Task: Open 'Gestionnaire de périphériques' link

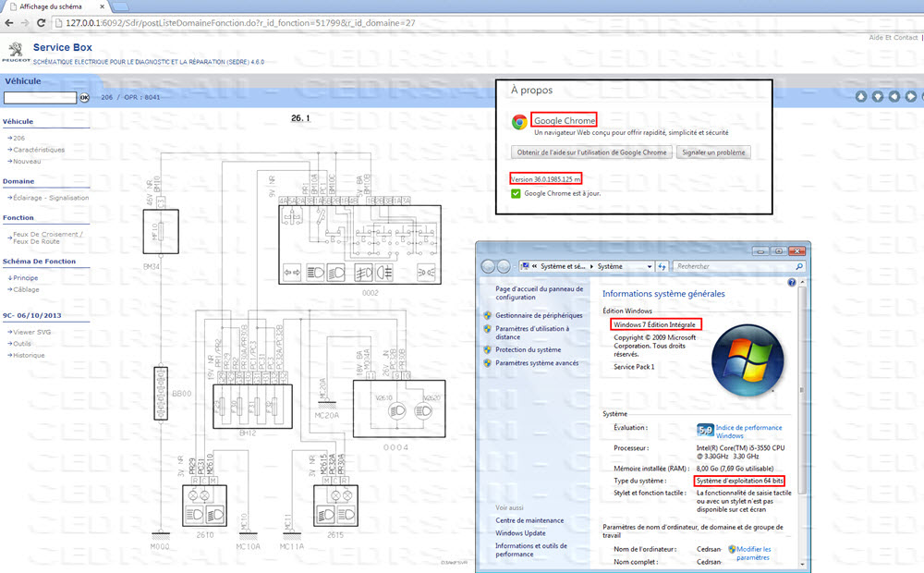Action: (x=539, y=315)
